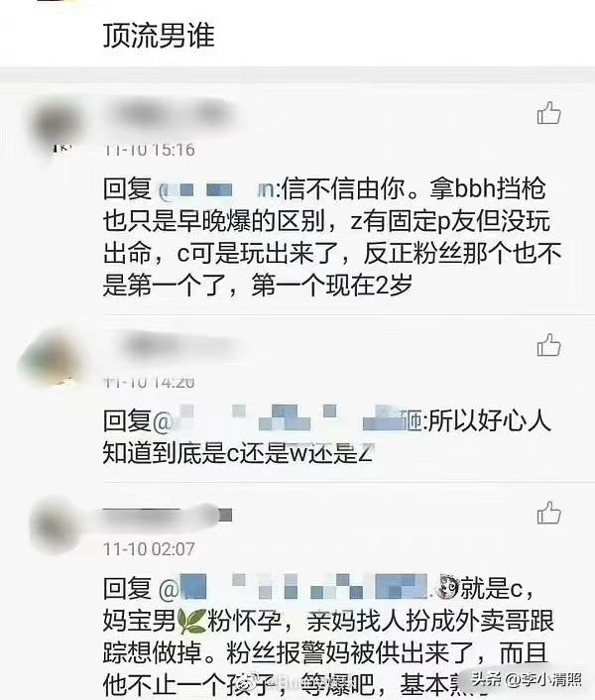
Task: Select the comment '知道到底是c还是w还是z'
Action: 237,453
